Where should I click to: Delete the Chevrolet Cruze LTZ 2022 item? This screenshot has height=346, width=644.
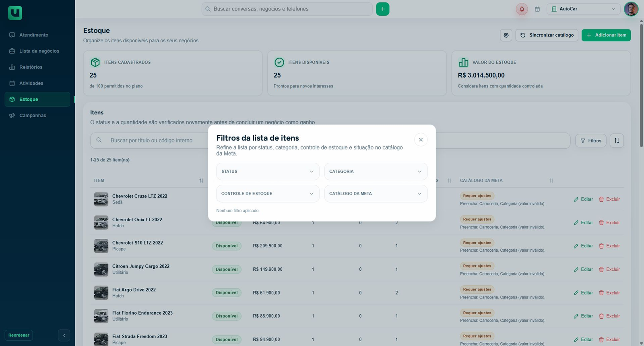[x=609, y=199]
